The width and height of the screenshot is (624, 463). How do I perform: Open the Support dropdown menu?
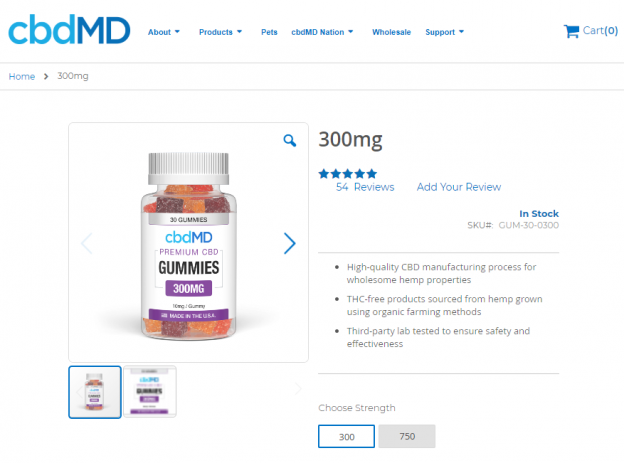pyautogui.click(x=445, y=32)
